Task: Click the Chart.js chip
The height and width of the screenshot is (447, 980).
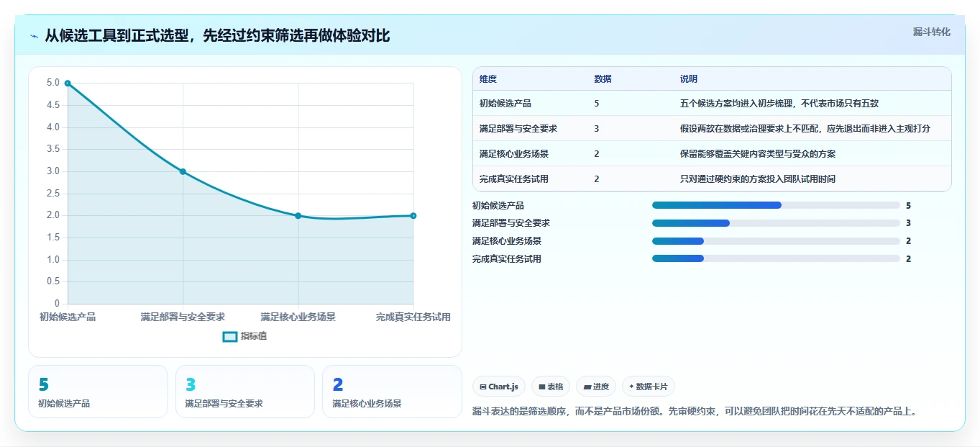Action: tap(499, 387)
